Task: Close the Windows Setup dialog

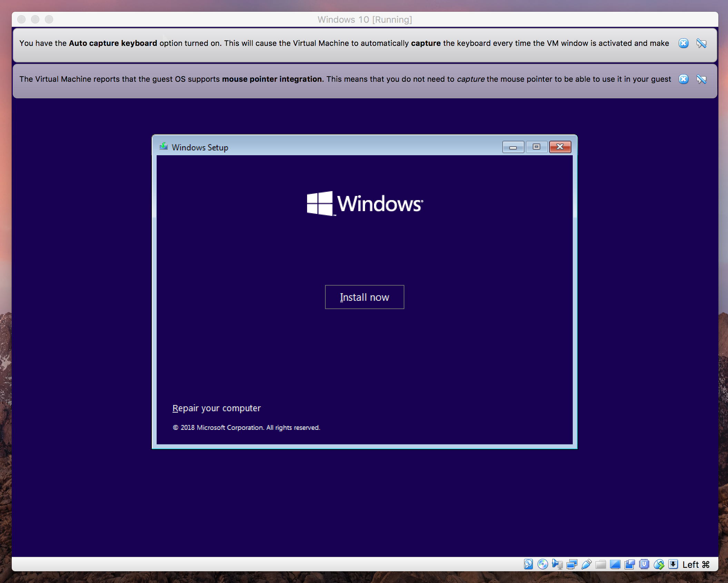Action: tap(560, 147)
